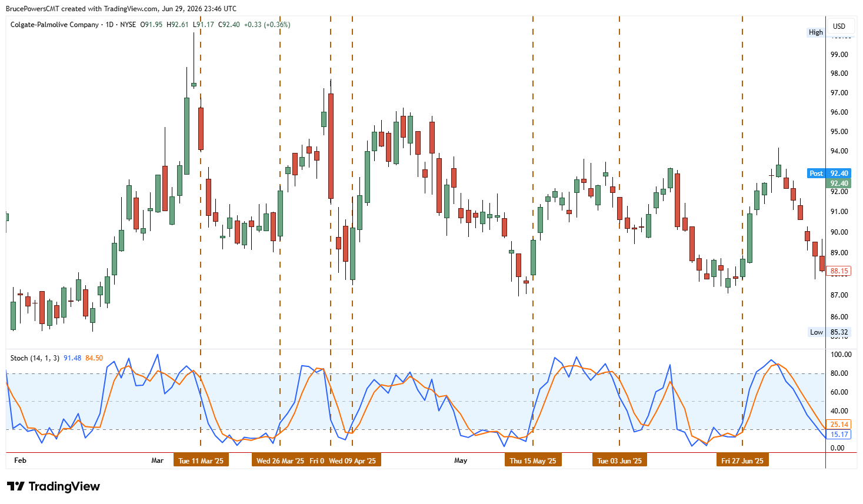Select the Fri 27 Jun '25 date marker
863x504 pixels.
742,460
